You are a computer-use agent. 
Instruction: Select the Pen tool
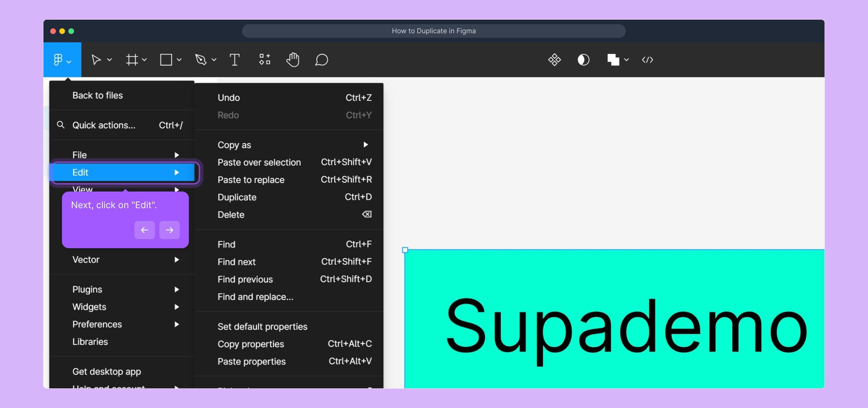[x=201, y=60]
